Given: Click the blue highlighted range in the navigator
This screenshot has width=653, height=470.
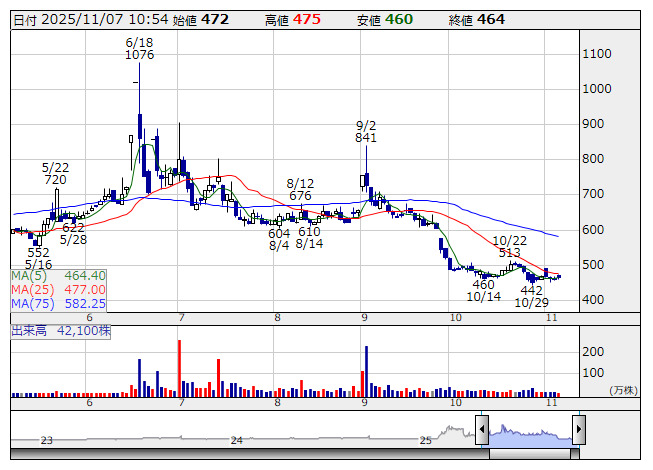Looking at the screenshot, I should point(530,434).
